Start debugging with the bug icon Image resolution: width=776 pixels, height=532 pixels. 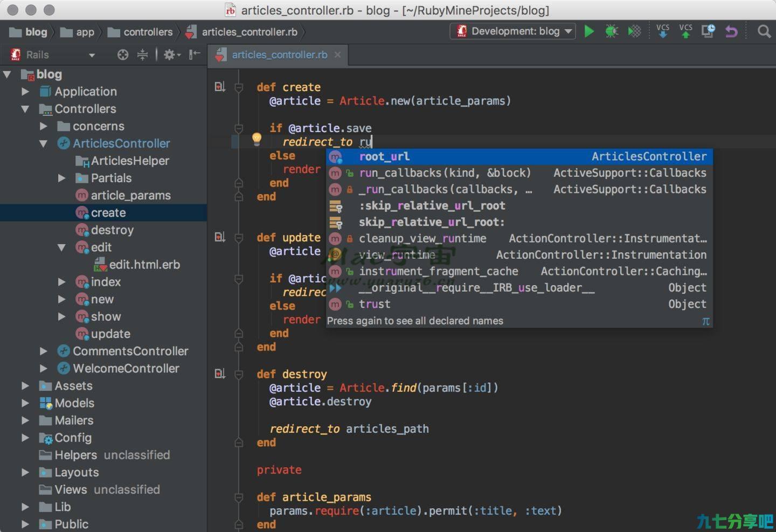pyautogui.click(x=612, y=31)
